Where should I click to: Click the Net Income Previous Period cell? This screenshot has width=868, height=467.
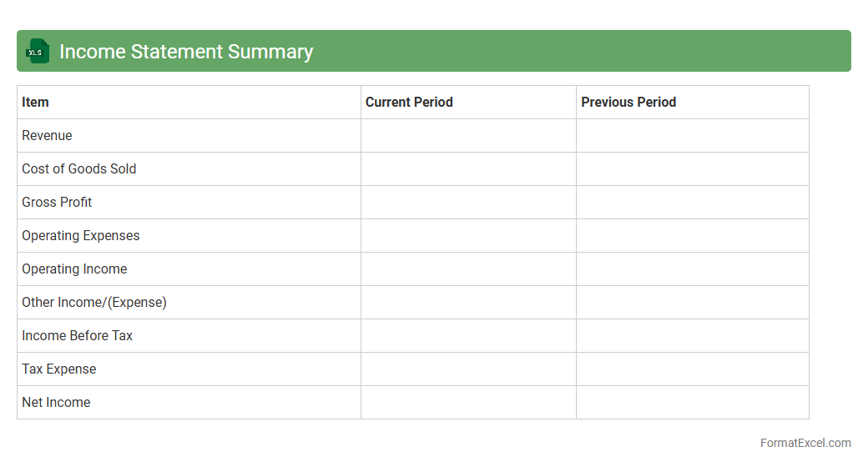click(x=692, y=402)
